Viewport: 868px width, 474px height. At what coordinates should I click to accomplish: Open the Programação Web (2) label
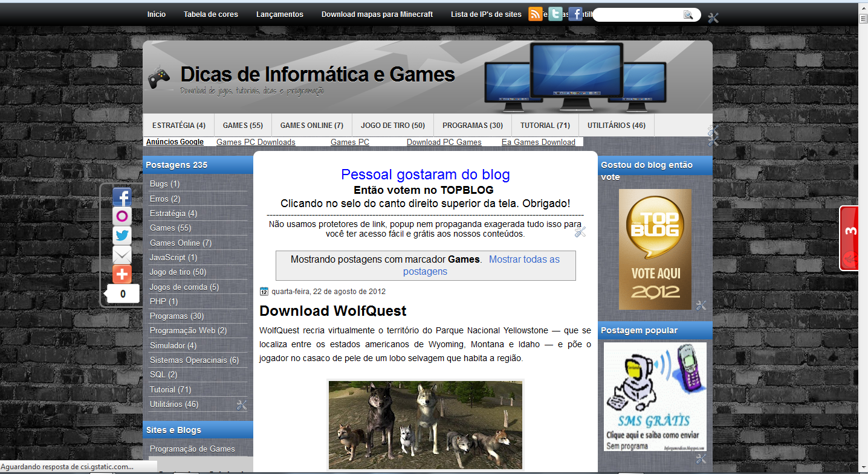pos(189,330)
